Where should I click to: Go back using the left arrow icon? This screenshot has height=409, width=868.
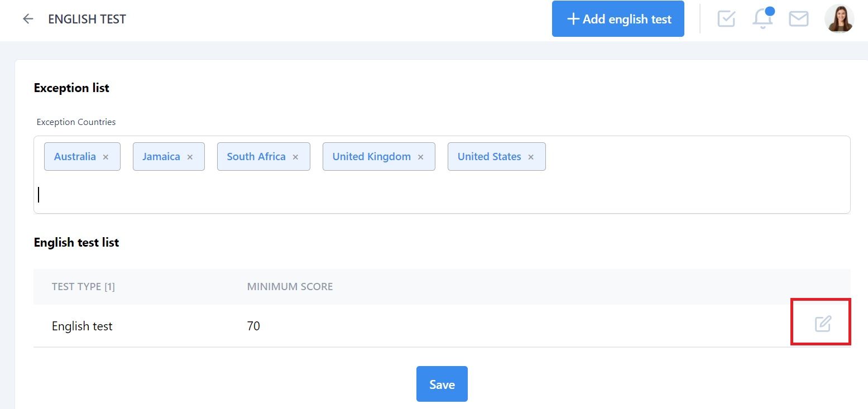click(28, 19)
